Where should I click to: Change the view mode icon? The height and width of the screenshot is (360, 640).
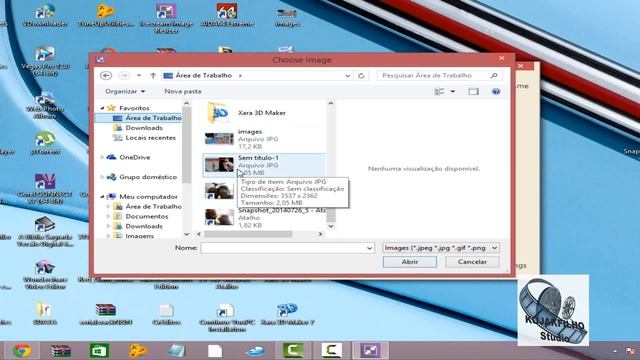(439, 91)
